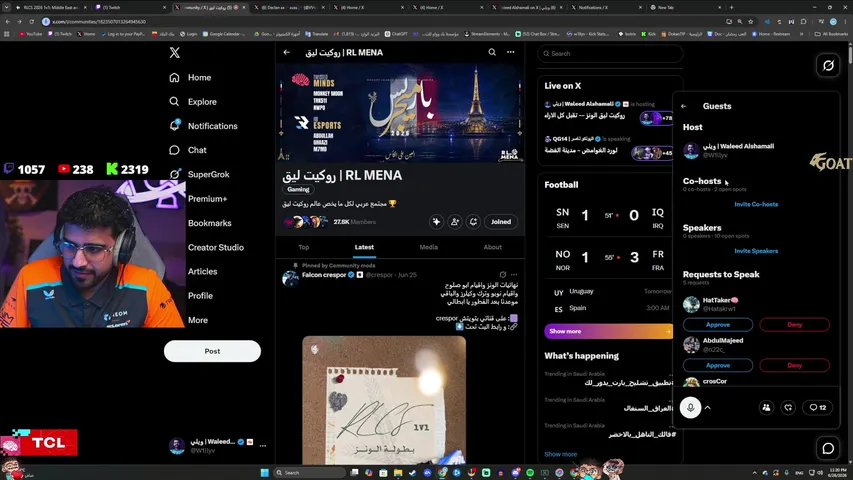Approve HatTaker's request to speak
Image resolution: width=853 pixels, height=480 pixels.
718,325
